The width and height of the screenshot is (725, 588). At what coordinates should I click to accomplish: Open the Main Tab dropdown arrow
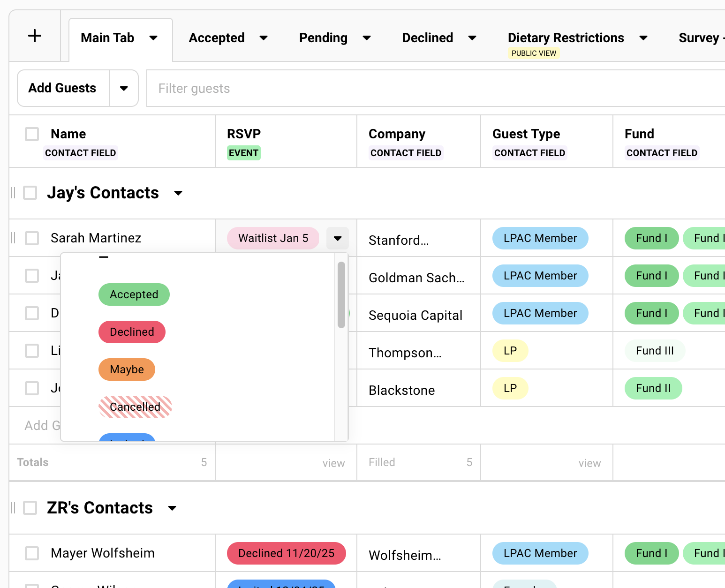click(153, 38)
